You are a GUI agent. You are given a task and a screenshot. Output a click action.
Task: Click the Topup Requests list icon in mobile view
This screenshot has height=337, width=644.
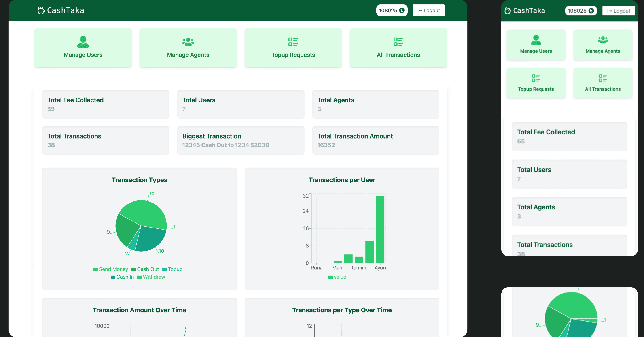point(536,78)
